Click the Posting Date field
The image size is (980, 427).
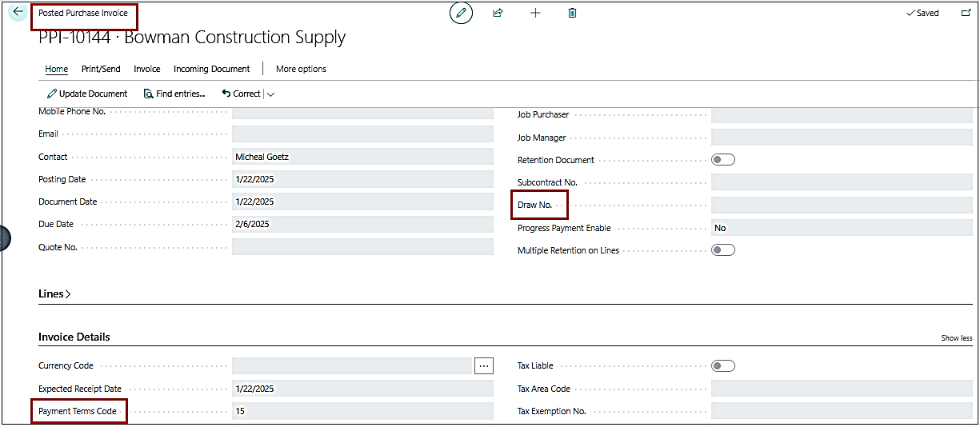tap(362, 179)
